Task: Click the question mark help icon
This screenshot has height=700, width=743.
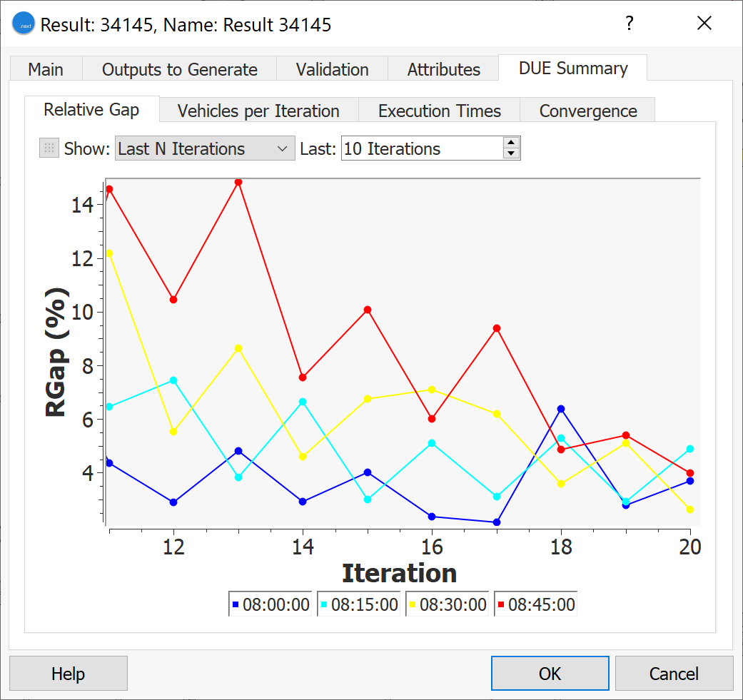Action: pyautogui.click(x=629, y=24)
